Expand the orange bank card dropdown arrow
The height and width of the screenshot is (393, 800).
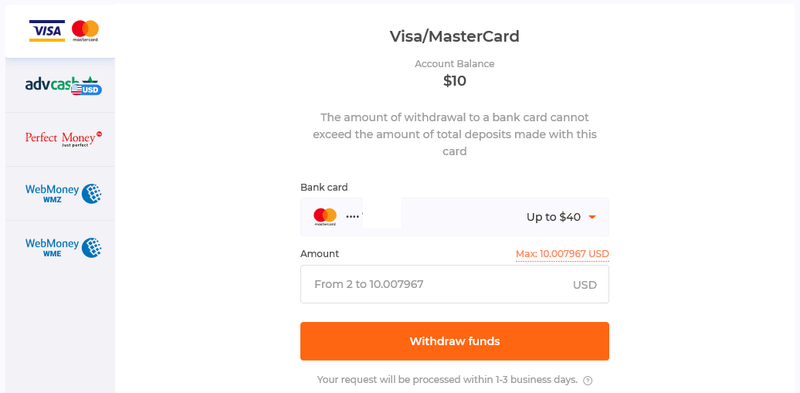[x=592, y=217]
